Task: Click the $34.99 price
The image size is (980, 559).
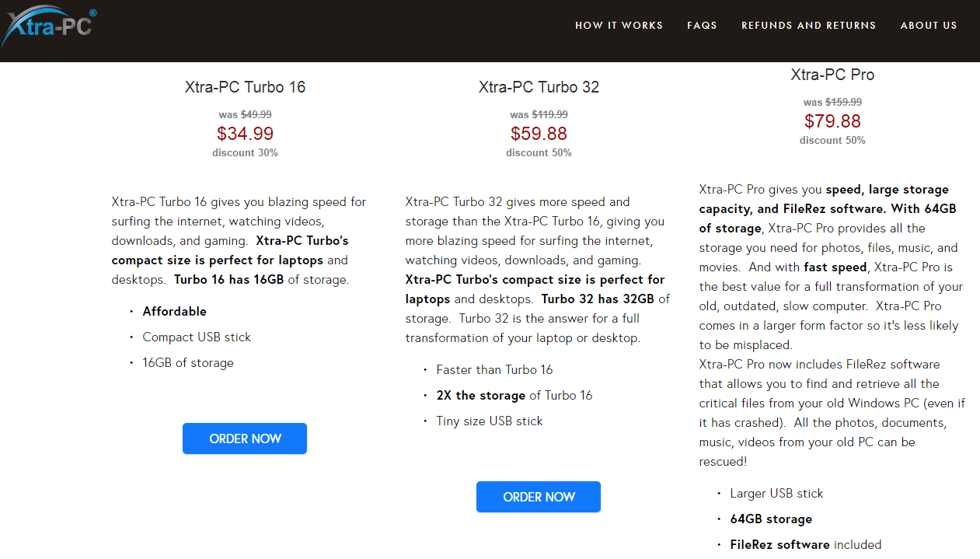Action: pos(245,134)
